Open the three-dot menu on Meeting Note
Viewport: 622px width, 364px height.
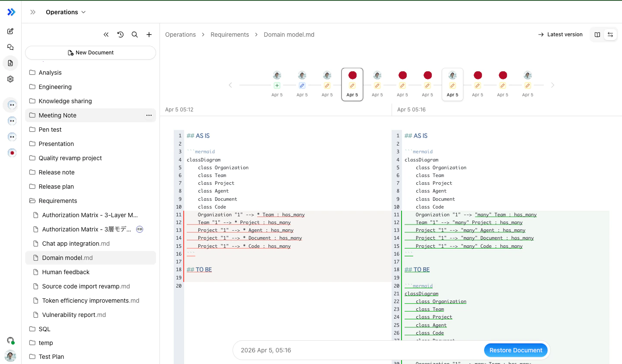[x=149, y=115]
